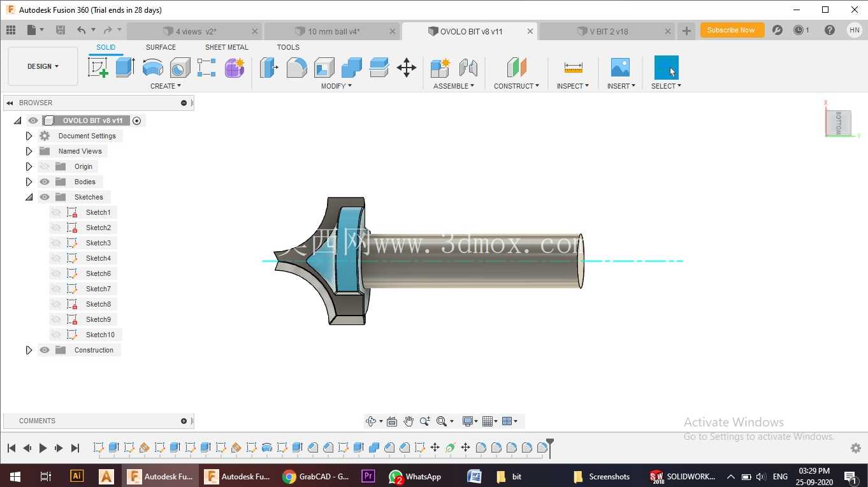
Task: Click the Select tool icon
Action: 666,68
